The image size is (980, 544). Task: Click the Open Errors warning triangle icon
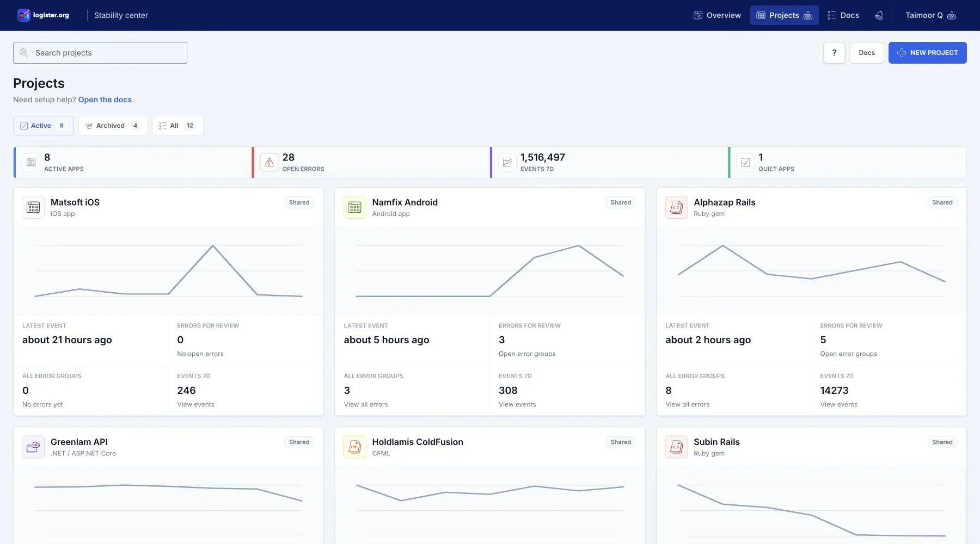pyautogui.click(x=269, y=162)
